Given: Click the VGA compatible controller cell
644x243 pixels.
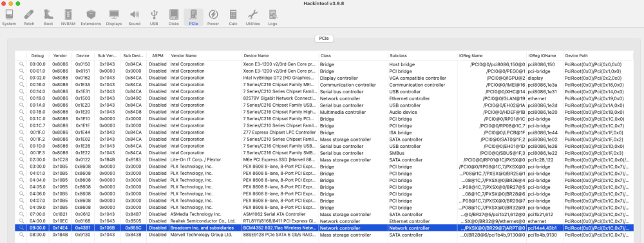Looking at the screenshot, I should point(417,78).
